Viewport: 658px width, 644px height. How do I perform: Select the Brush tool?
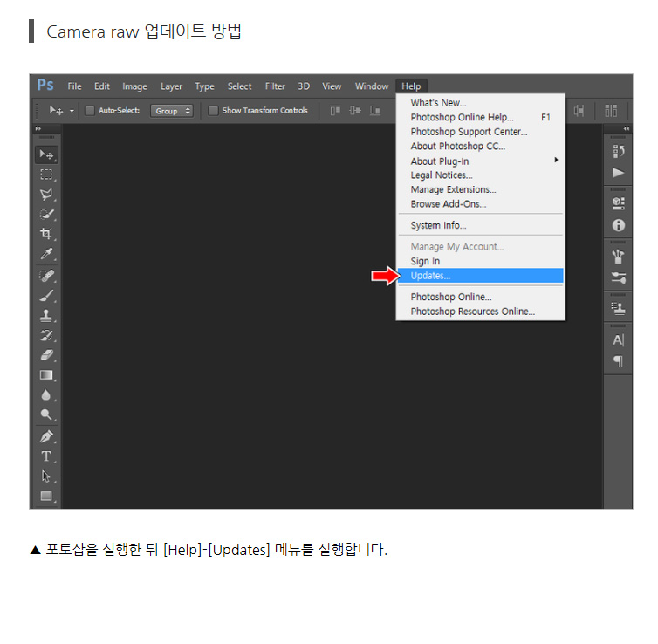pos(46,296)
